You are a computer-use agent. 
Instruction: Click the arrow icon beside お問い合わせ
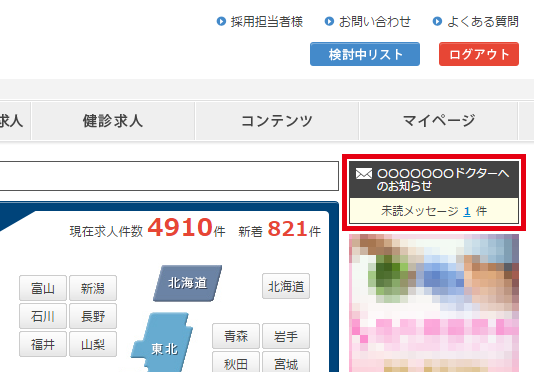point(329,21)
